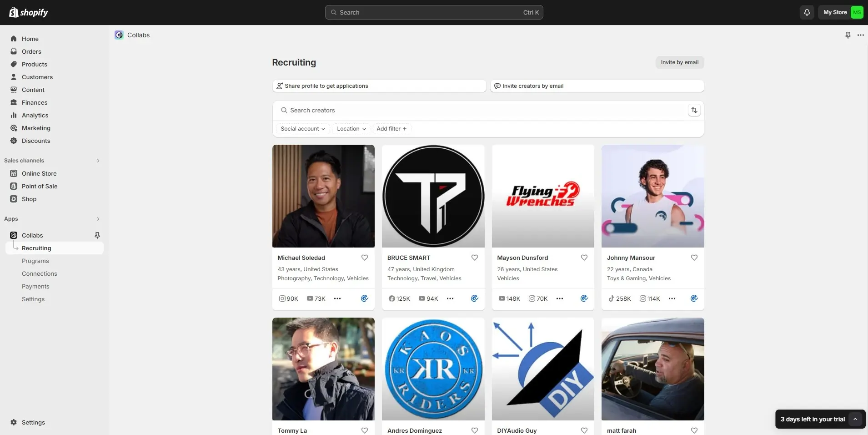Viewport: 868px width, 435px height.
Task: Open more options on Johnny Mansour card
Action: tap(672, 298)
